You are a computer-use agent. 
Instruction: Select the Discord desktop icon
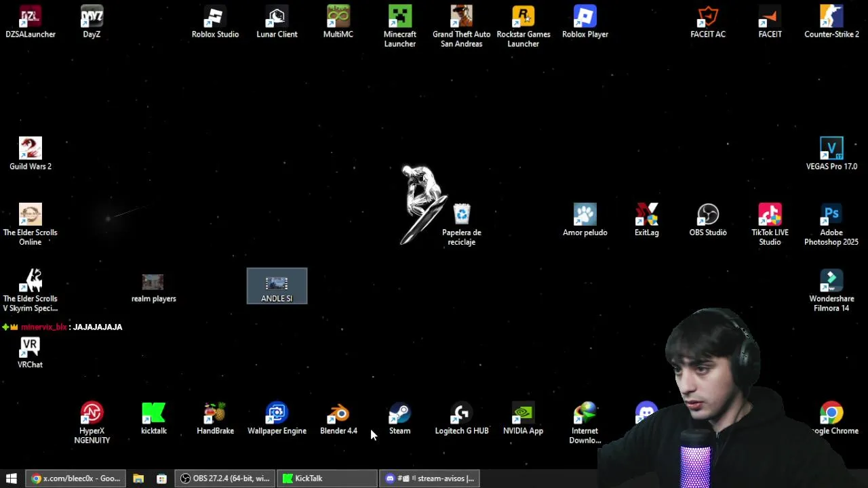point(646,413)
